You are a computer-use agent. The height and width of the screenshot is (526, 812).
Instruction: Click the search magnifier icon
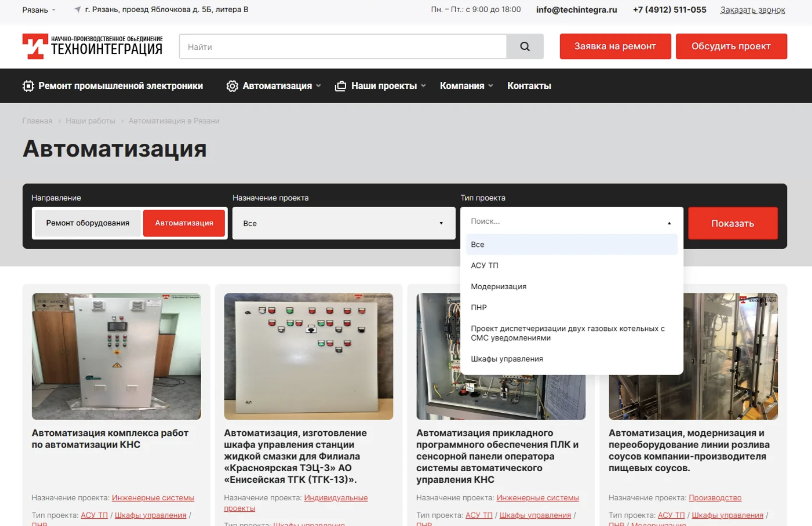pos(525,46)
